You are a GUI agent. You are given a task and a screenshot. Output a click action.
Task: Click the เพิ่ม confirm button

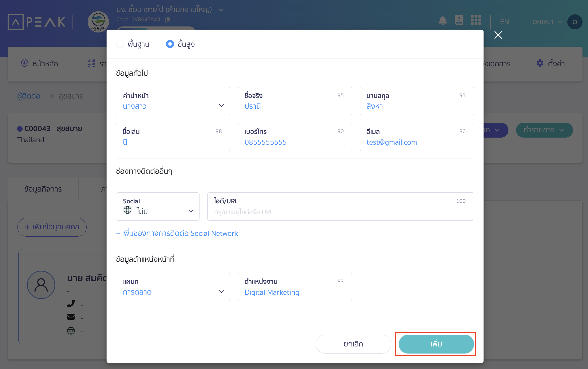[435, 344]
